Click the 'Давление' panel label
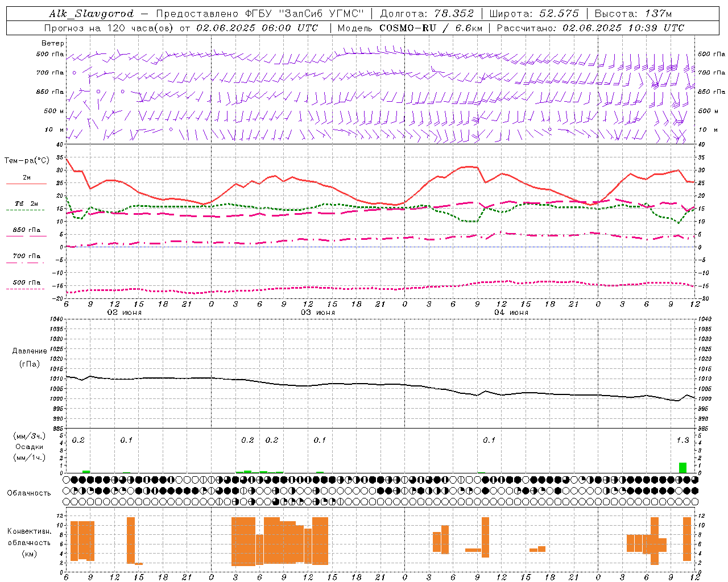This screenshot has height=582, width=728. (30, 351)
